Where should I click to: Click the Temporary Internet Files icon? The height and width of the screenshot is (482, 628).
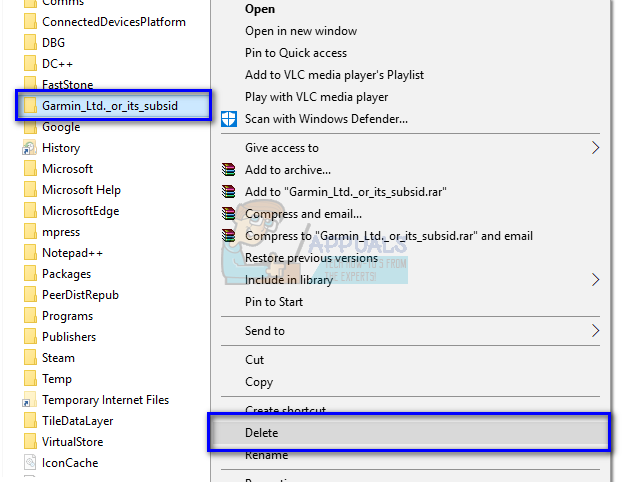pyautogui.click(x=29, y=400)
